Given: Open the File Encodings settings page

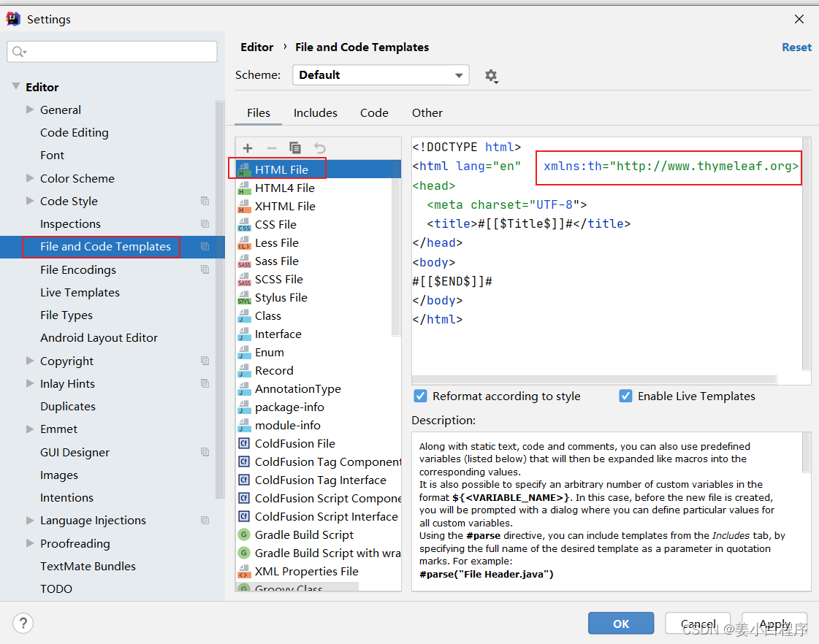Looking at the screenshot, I should 78,270.
